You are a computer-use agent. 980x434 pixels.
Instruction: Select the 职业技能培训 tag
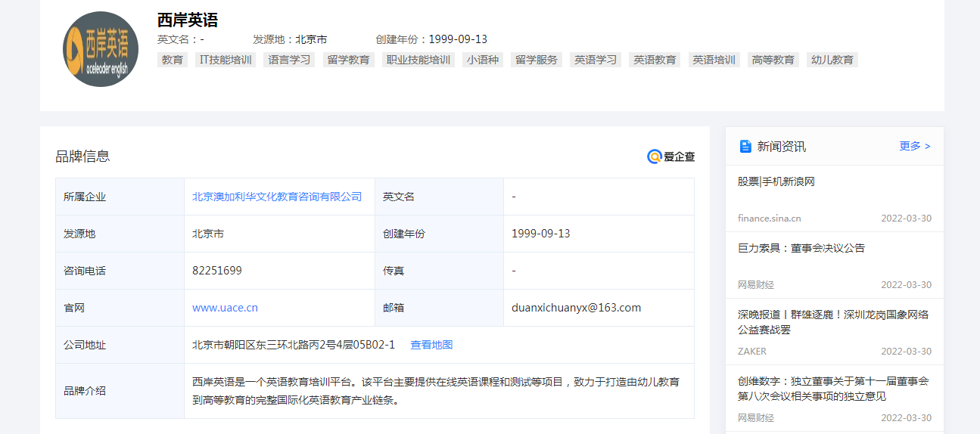coord(418,60)
